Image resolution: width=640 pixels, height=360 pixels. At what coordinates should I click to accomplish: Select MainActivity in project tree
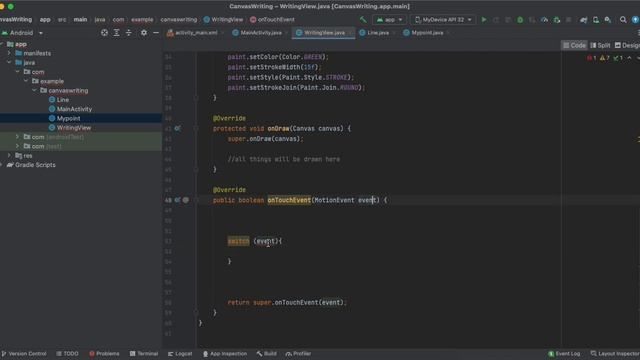click(74, 109)
